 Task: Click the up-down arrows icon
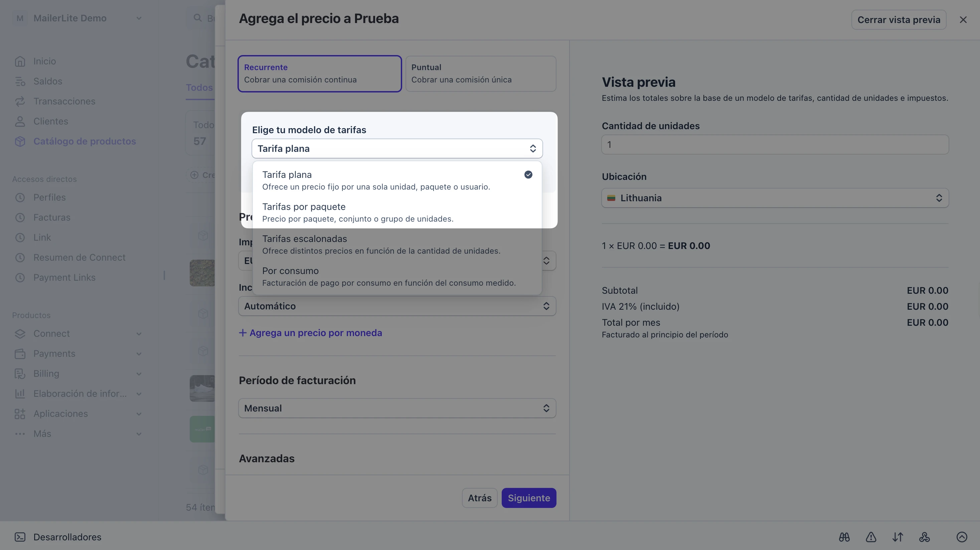tap(897, 537)
